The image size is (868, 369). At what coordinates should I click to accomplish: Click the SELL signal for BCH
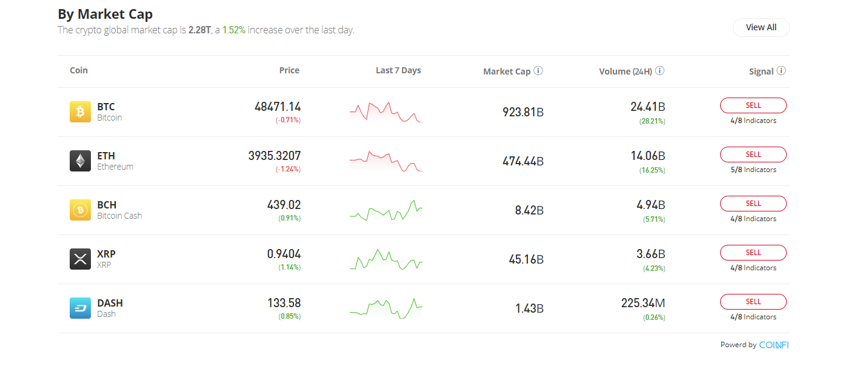click(x=753, y=204)
